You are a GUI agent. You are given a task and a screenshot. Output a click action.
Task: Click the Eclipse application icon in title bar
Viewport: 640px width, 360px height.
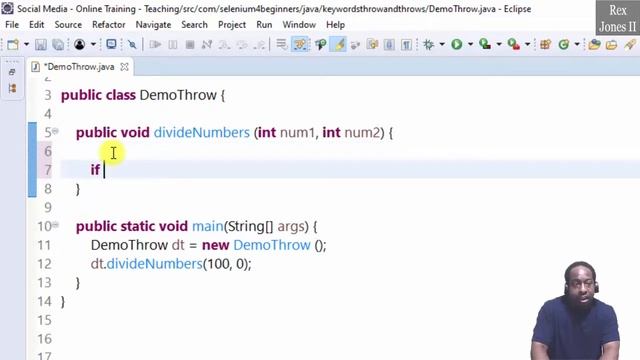click(x=7, y=9)
